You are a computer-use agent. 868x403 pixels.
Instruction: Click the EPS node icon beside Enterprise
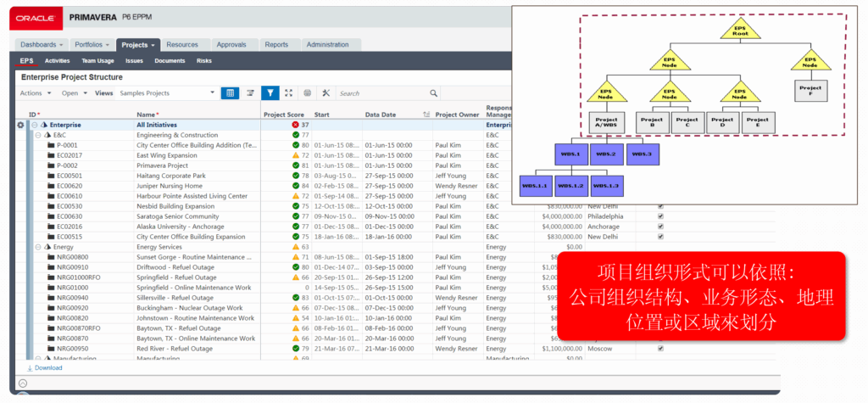coord(44,126)
